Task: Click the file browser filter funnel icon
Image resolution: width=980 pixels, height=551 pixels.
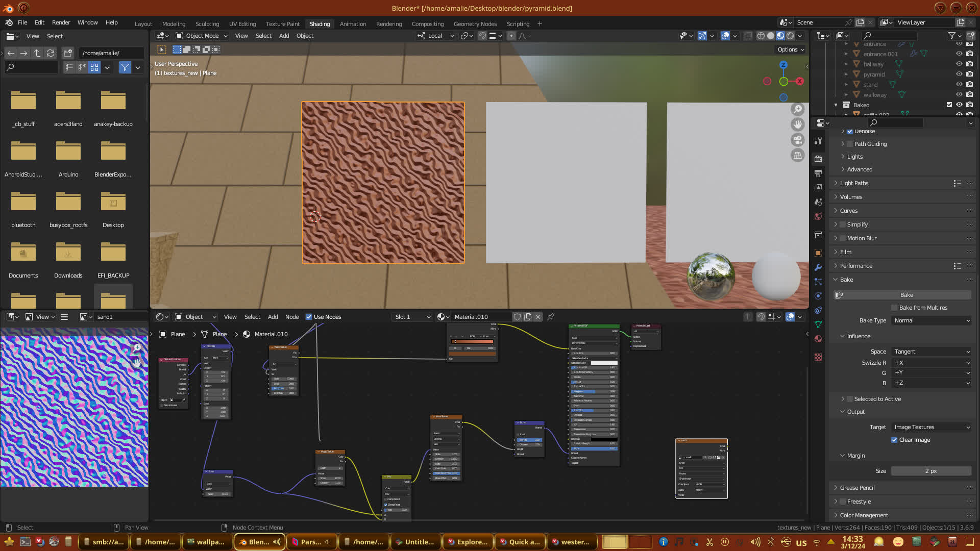Action: point(125,67)
